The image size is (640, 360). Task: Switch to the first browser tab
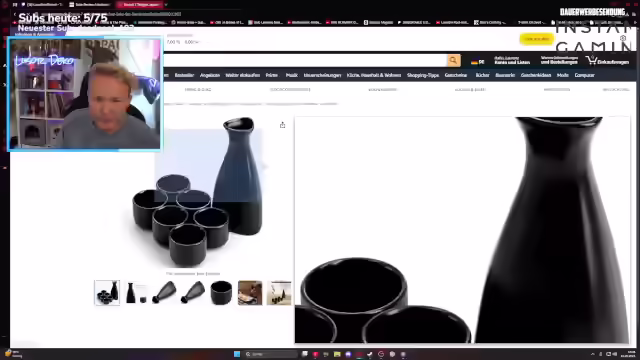tap(41, 4)
